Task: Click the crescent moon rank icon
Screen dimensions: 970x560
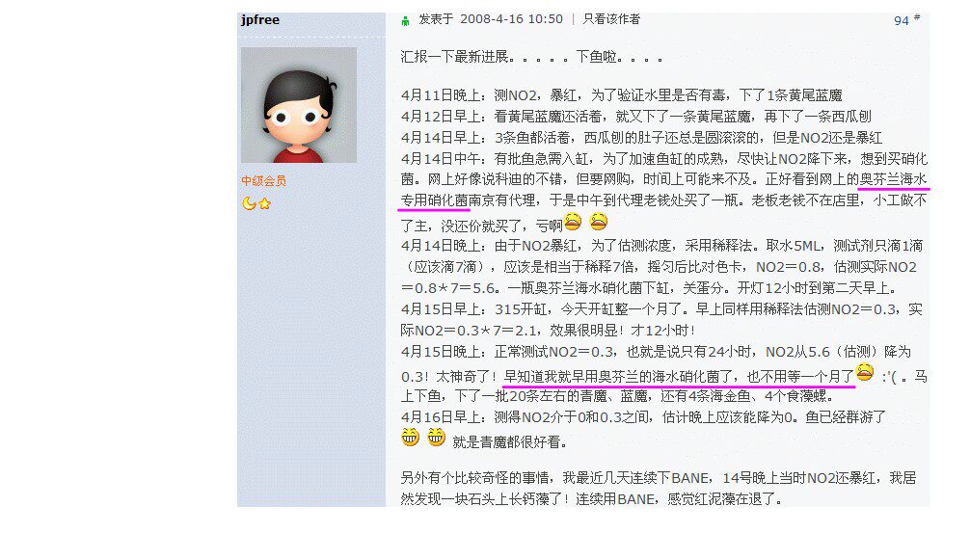Action: click(249, 203)
